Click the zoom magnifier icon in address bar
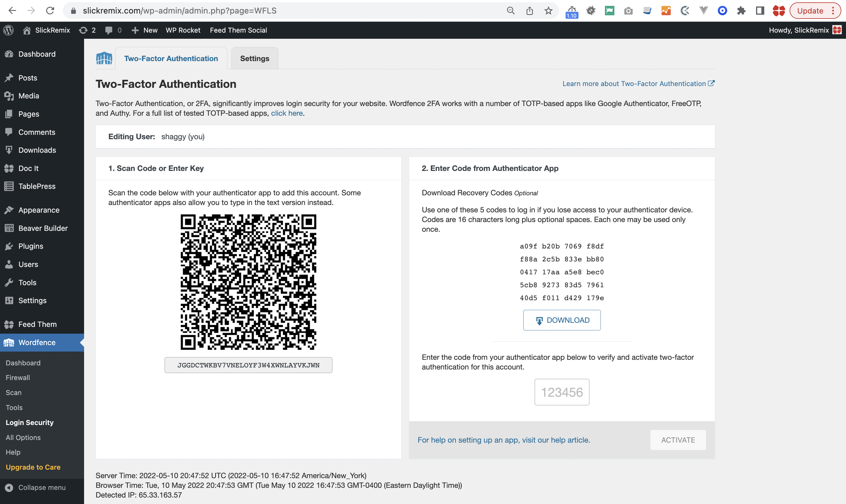This screenshot has height=504, width=846. pyautogui.click(x=511, y=11)
